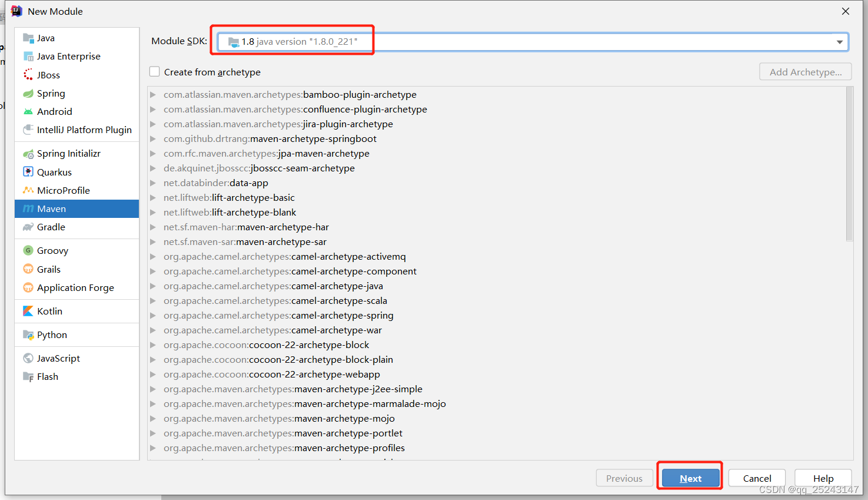
Task: Open Help from dialog buttons
Action: point(823,478)
